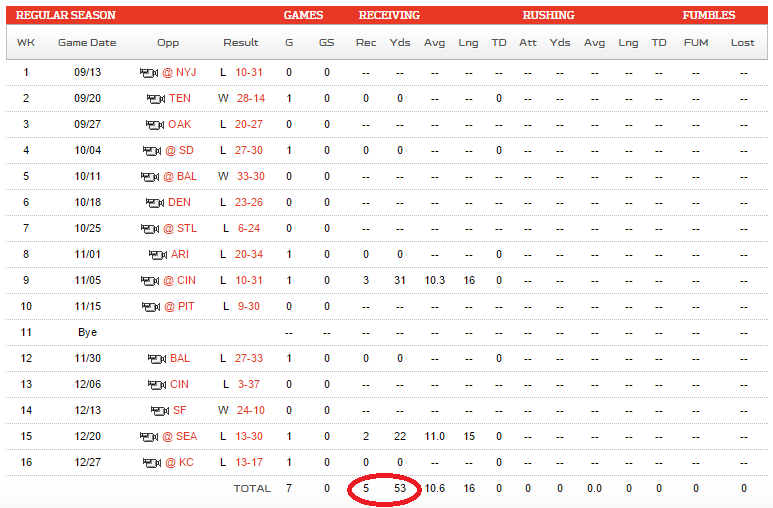
Task: Click the 28-14 result link
Action: point(250,99)
